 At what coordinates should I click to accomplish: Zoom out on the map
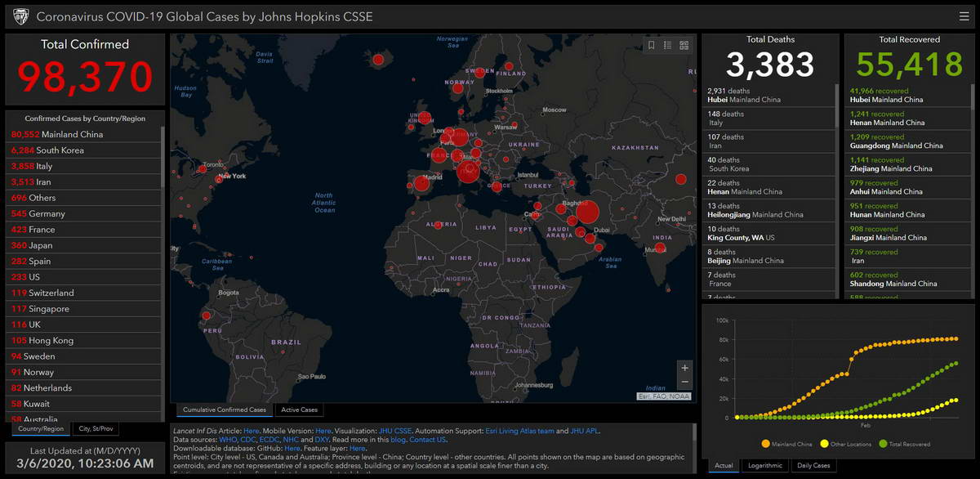(684, 383)
